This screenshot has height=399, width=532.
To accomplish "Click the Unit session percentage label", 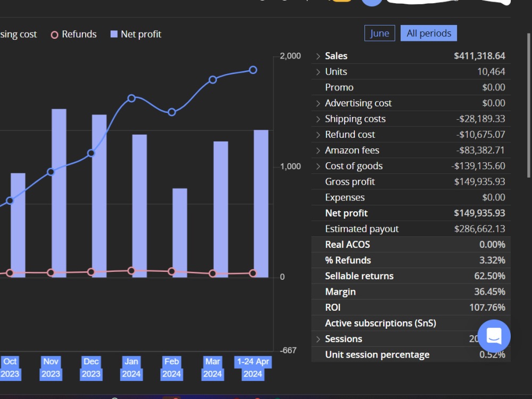I will tap(377, 355).
